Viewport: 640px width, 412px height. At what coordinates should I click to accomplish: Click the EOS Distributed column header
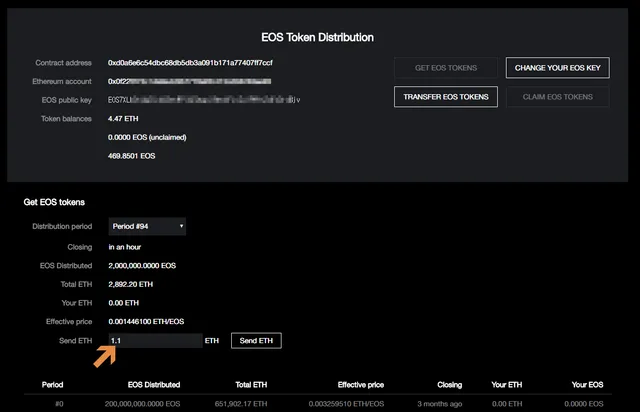tap(154, 385)
